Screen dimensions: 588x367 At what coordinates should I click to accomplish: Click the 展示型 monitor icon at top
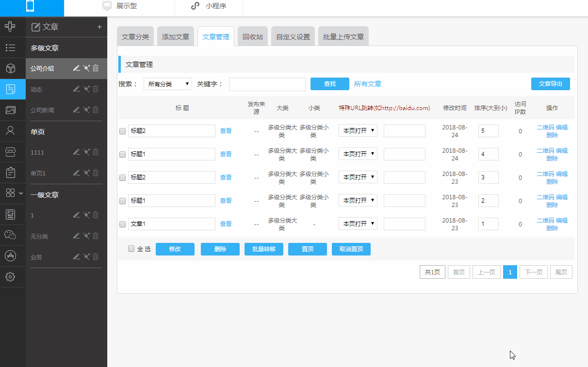click(107, 6)
